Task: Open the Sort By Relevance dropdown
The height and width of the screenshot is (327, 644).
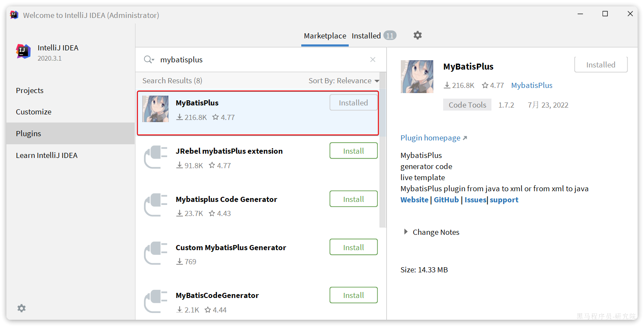Action: 344,81
